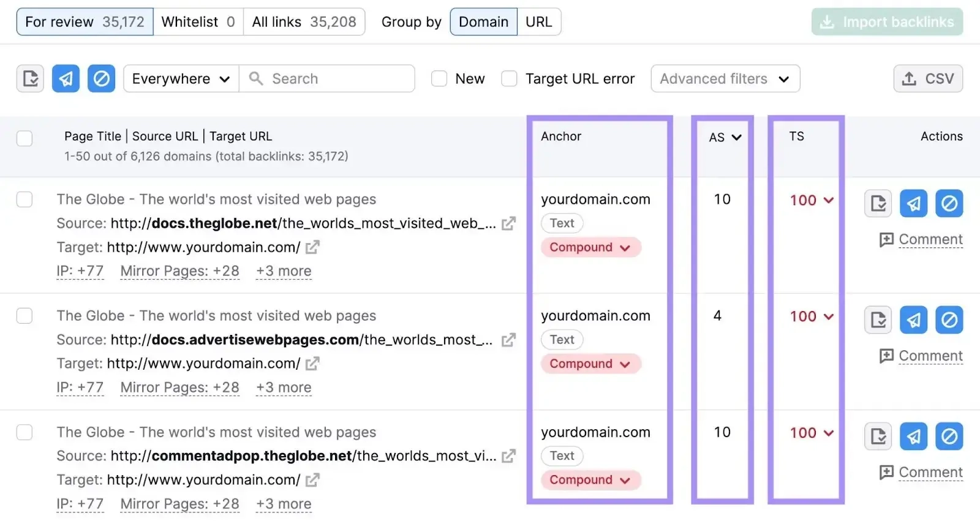
Task: Export the list using CSV button
Action: click(x=927, y=79)
